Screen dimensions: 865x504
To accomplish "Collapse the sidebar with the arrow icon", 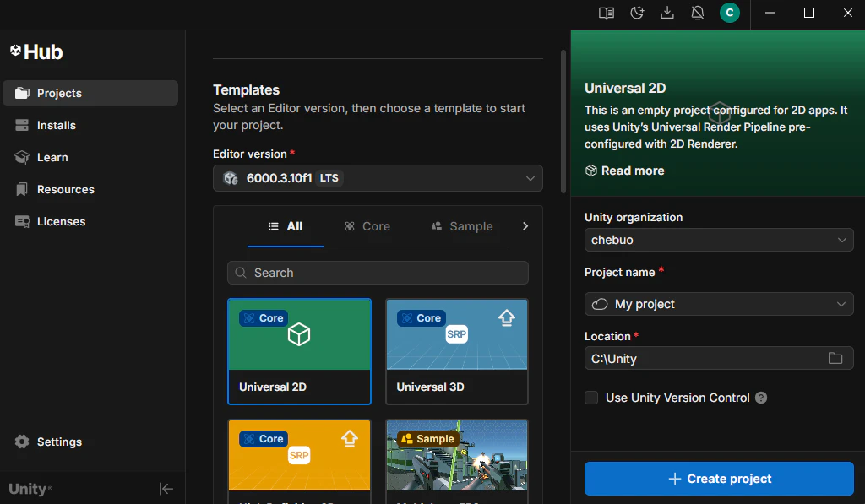I will (166, 489).
